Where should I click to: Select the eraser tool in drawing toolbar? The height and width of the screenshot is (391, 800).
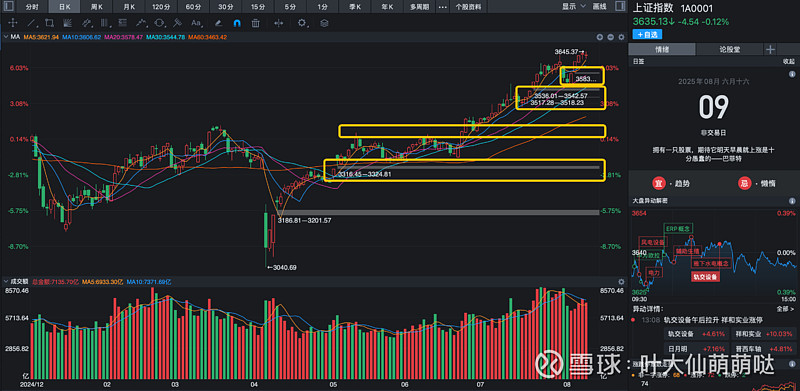click(218, 23)
